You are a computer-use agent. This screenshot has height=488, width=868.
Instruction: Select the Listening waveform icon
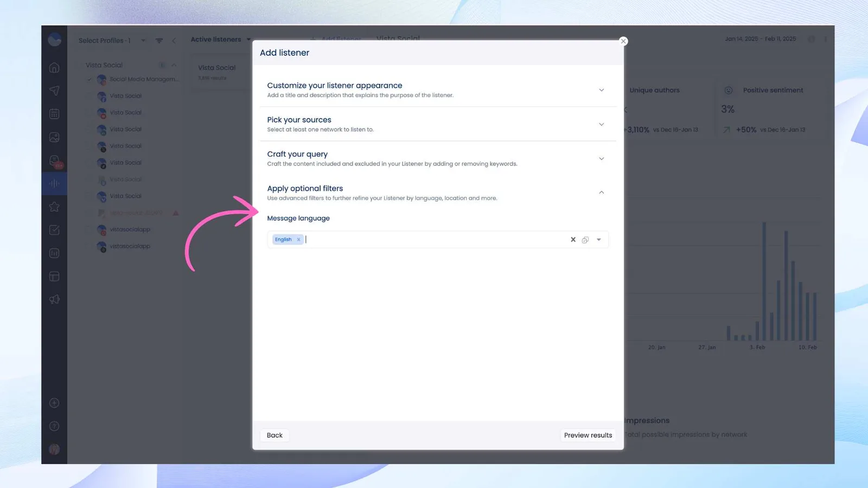click(x=54, y=184)
